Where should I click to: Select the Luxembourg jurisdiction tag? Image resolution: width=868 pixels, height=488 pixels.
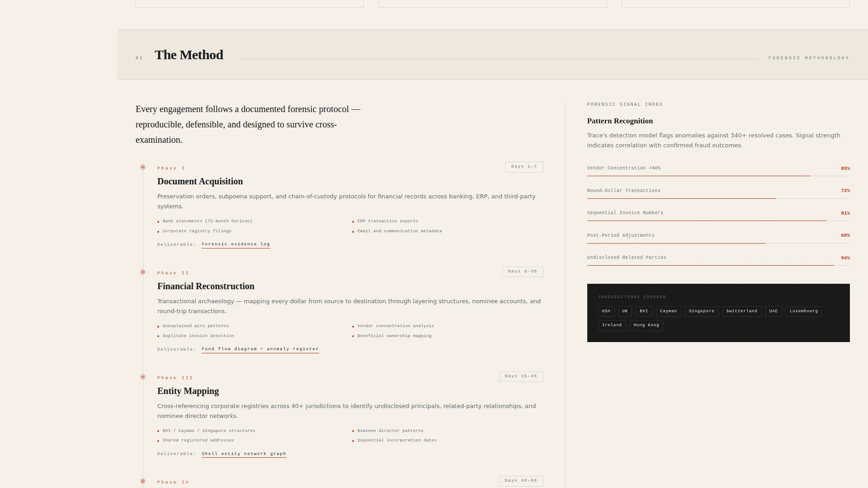[804, 311]
